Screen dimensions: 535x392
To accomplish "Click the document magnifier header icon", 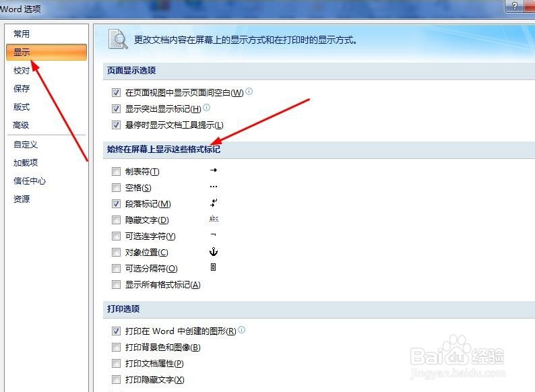I will pyautogui.click(x=118, y=39).
